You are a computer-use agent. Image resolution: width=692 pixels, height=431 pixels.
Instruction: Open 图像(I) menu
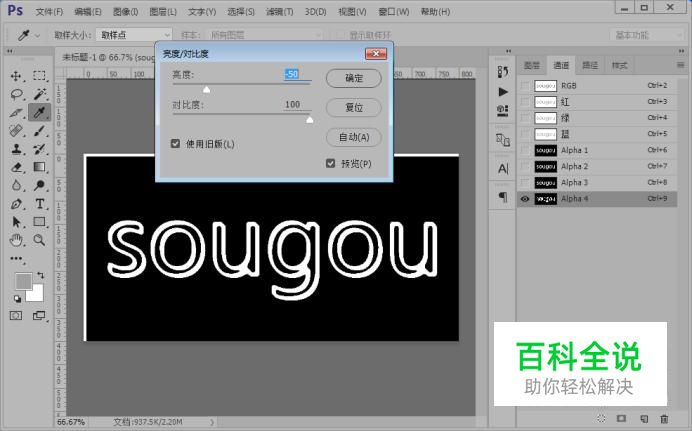pyautogui.click(x=125, y=12)
